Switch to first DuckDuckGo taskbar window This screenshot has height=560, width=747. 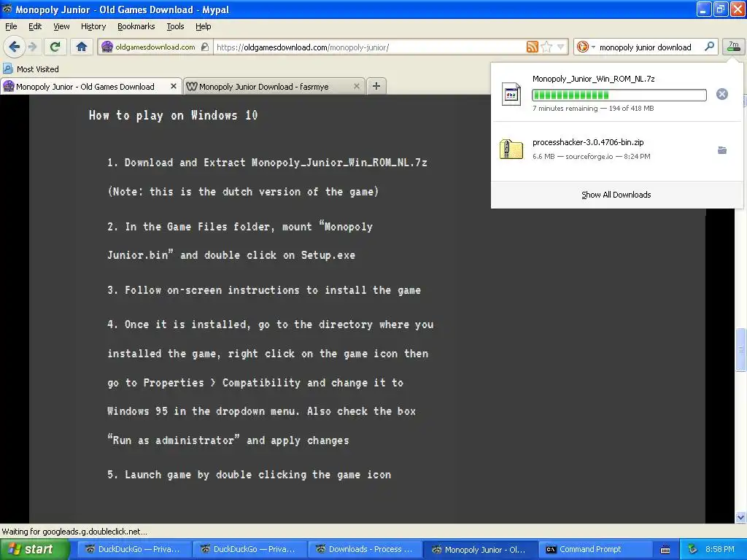coord(134,550)
